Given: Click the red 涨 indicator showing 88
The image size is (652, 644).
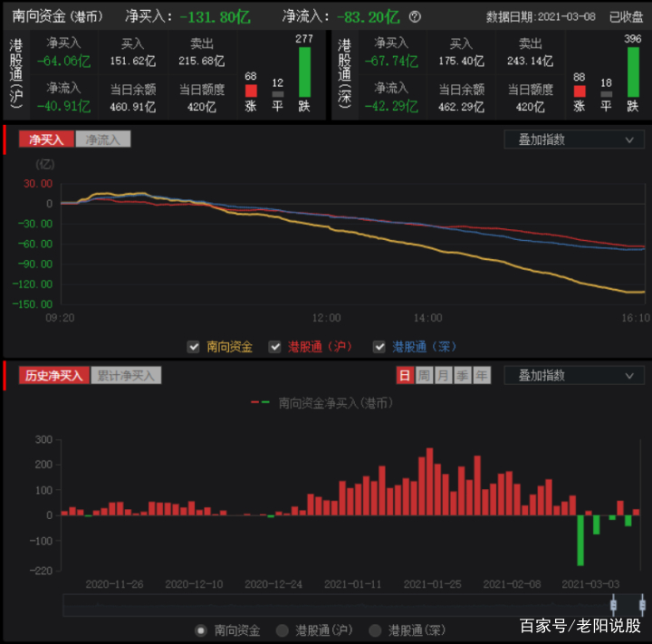Looking at the screenshot, I should 579,91.
